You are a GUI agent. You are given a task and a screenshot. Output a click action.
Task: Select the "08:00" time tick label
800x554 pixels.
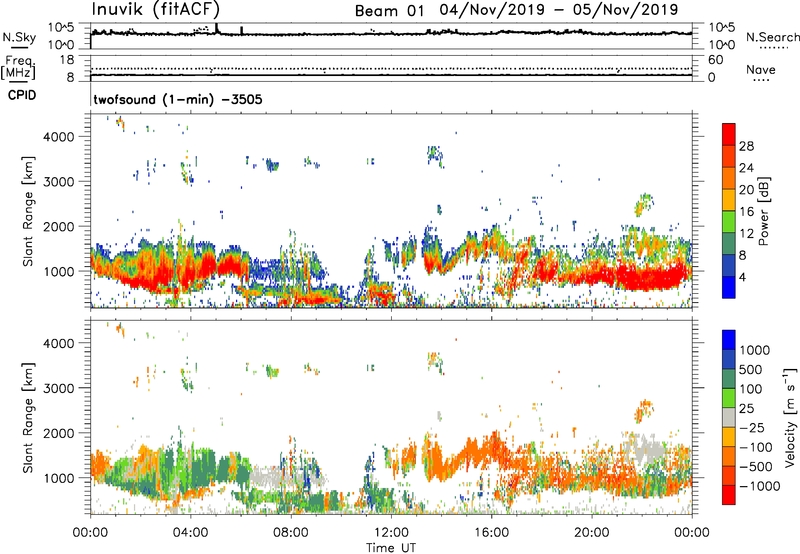291,533
